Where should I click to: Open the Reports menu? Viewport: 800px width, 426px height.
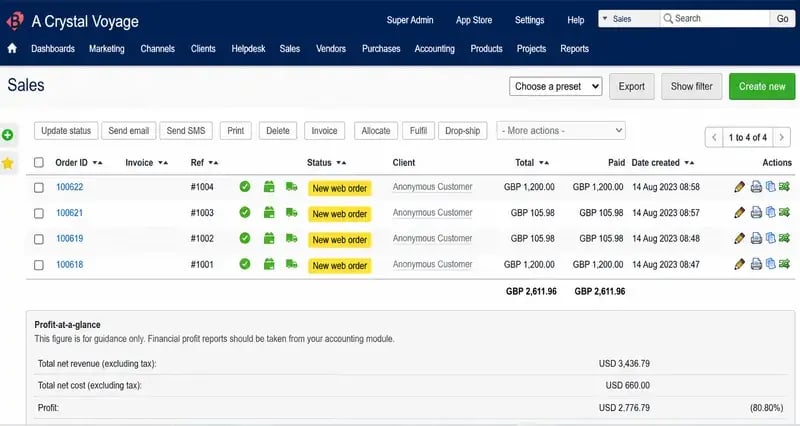click(x=574, y=48)
